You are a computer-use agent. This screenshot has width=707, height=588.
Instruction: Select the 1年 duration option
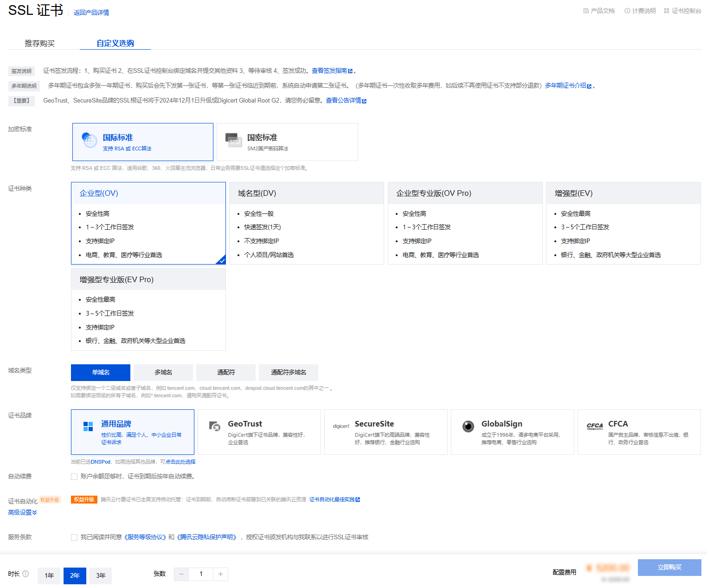pos(49,575)
